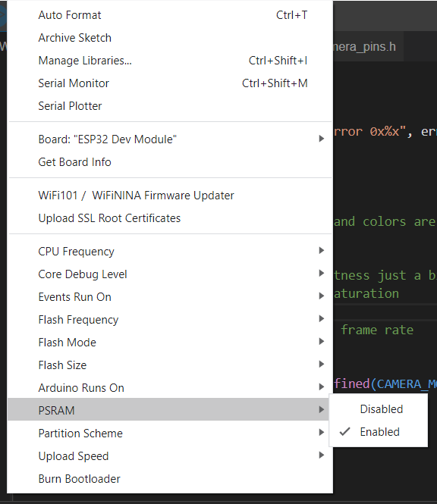Screen dimensions: 437x504
Task: Expand Flash Size submenu
Action: coord(170,365)
